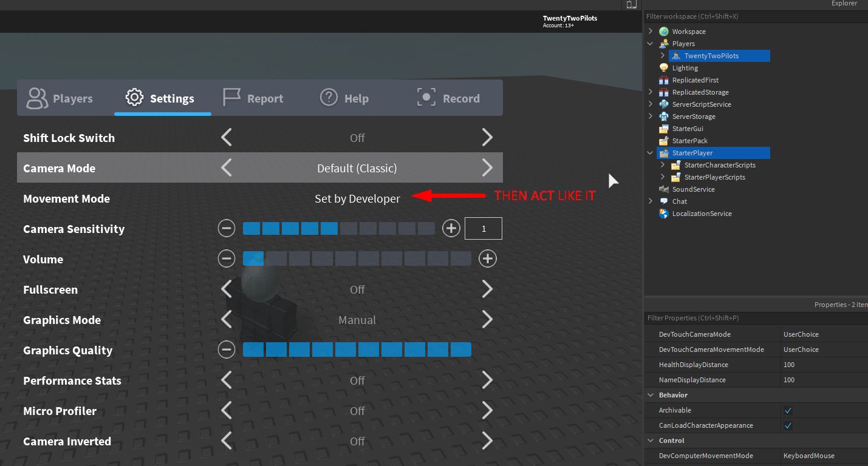Switch Shift Lock Switch to next option

coord(487,138)
